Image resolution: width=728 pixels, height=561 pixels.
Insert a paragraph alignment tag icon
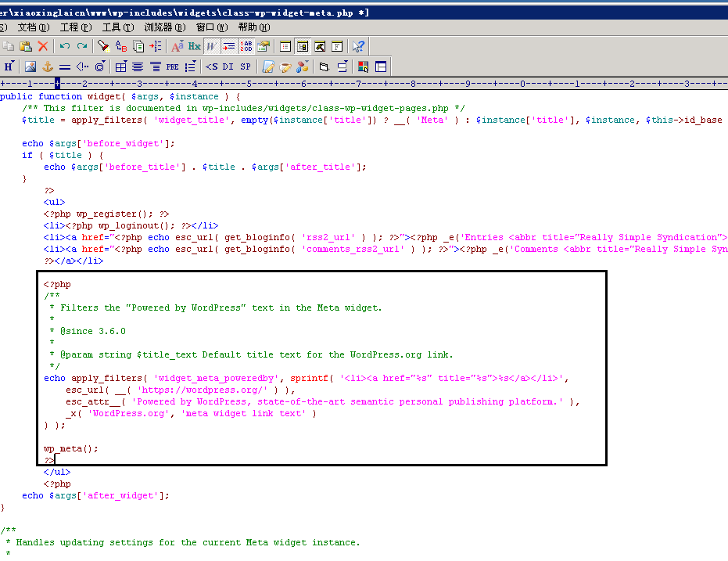(155, 67)
